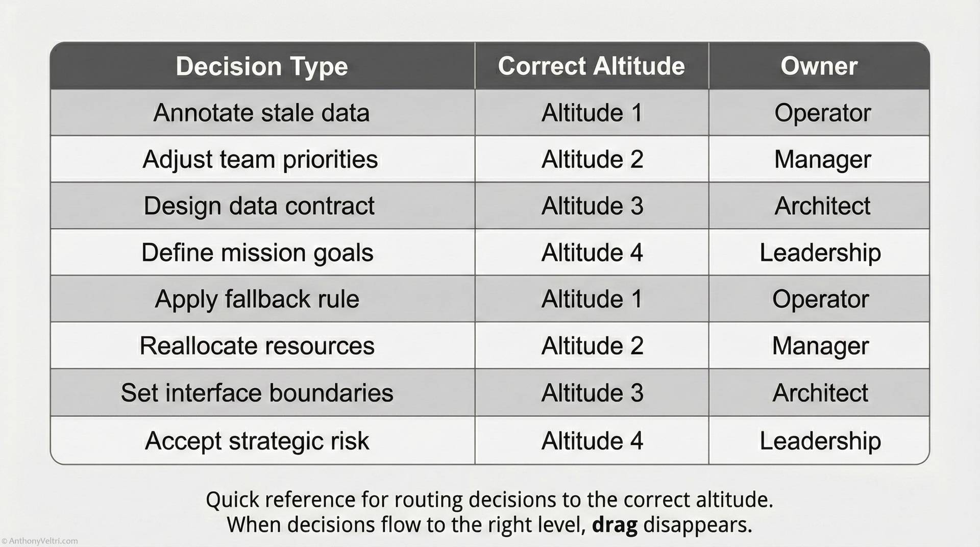Click Operator in the Apply fallback rule row
The height and width of the screenshot is (547, 980).
coord(820,299)
